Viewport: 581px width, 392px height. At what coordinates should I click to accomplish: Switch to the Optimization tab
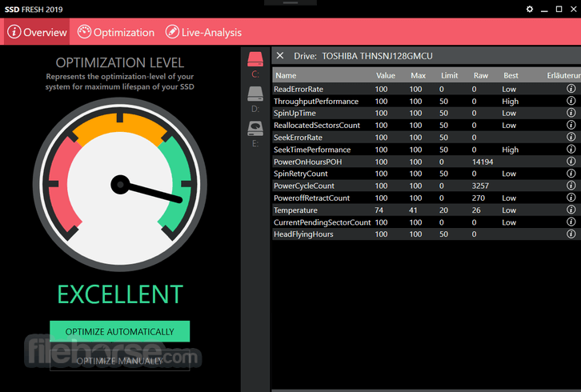(x=115, y=32)
